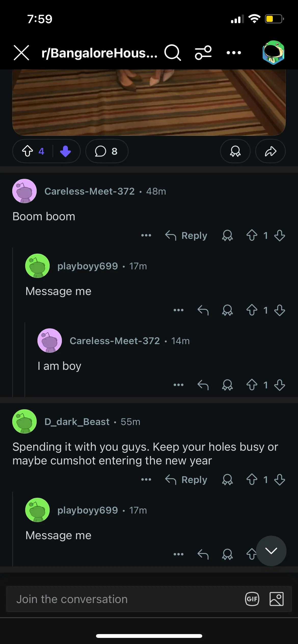The width and height of the screenshot is (298, 644).
Task: Jump to next comment with down chevron
Action: coord(271,551)
